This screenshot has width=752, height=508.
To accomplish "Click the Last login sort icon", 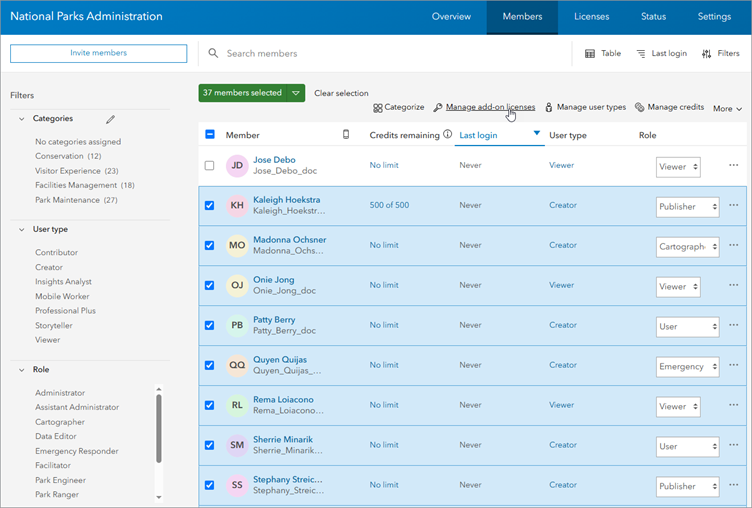I will pyautogui.click(x=641, y=54).
